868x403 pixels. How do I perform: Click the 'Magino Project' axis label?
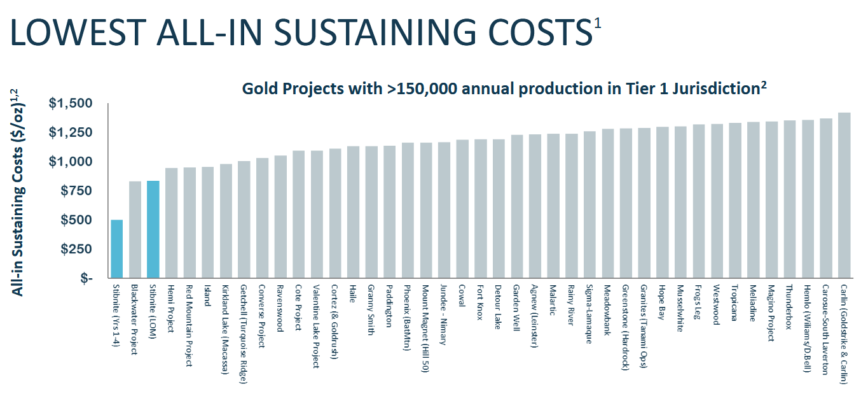click(770, 313)
